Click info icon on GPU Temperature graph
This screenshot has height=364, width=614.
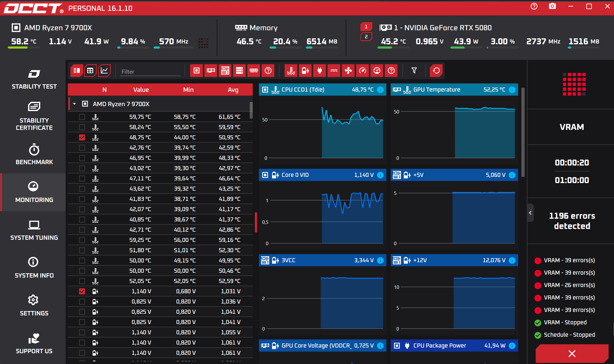(512, 90)
